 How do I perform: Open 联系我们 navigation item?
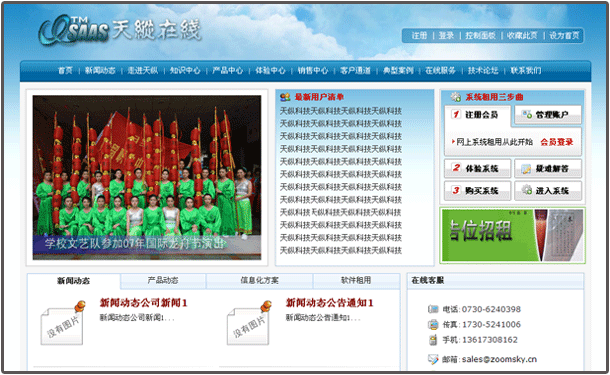[x=526, y=70]
